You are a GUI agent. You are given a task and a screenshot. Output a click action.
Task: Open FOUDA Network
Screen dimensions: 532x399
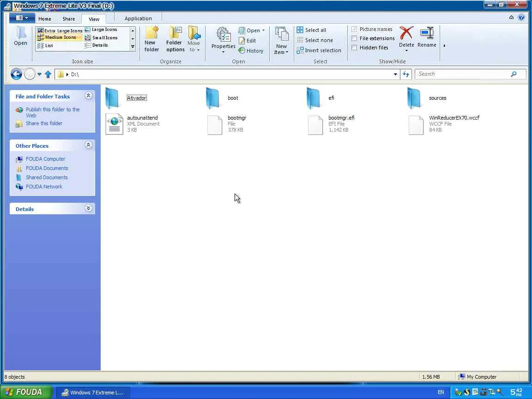click(x=44, y=186)
